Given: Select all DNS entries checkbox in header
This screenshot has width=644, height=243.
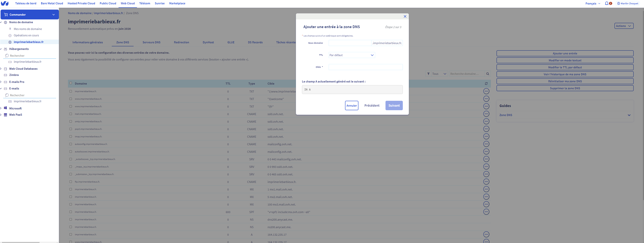Looking at the screenshot, I should (71, 83).
